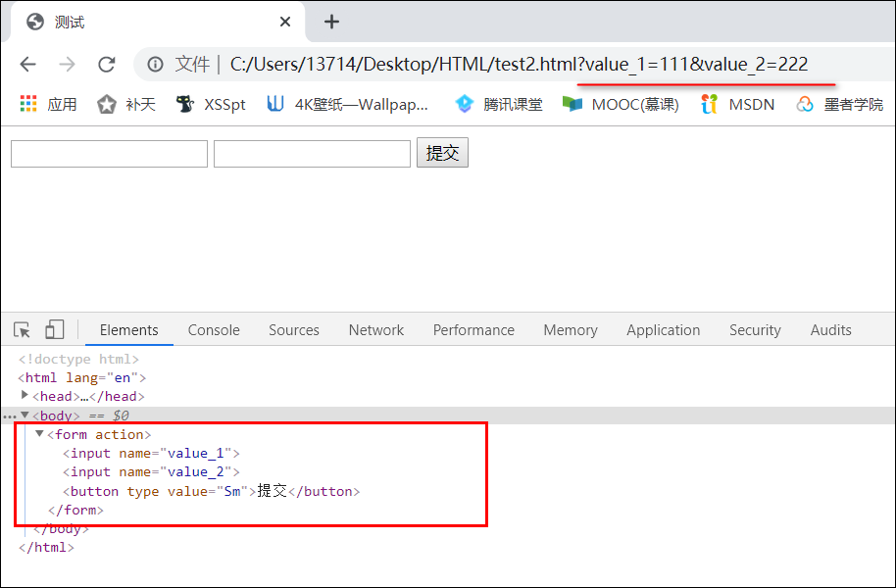
Task: Click the ellipsis beside the body node
Action: [10, 416]
